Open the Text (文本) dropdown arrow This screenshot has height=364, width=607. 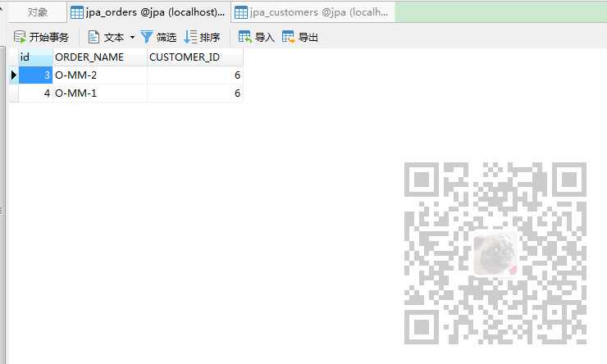coord(132,38)
